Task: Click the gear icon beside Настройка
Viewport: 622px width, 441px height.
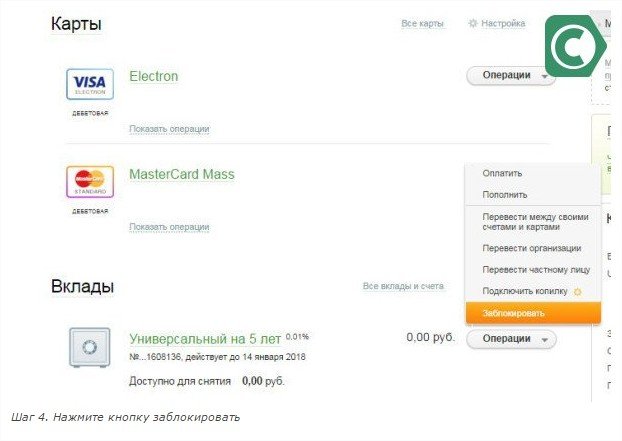Action: tap(473, 23)
